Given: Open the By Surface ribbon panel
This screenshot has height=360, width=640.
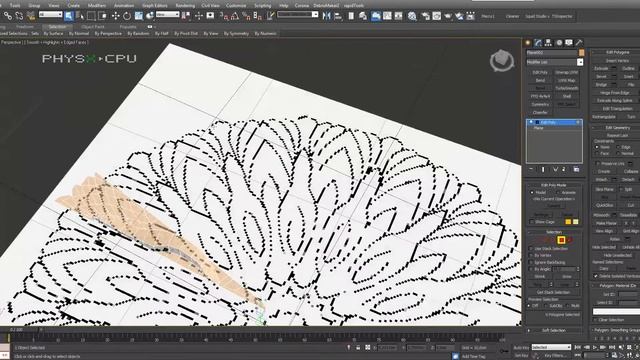Looking at the screenshot, I should tap(53, 33).
